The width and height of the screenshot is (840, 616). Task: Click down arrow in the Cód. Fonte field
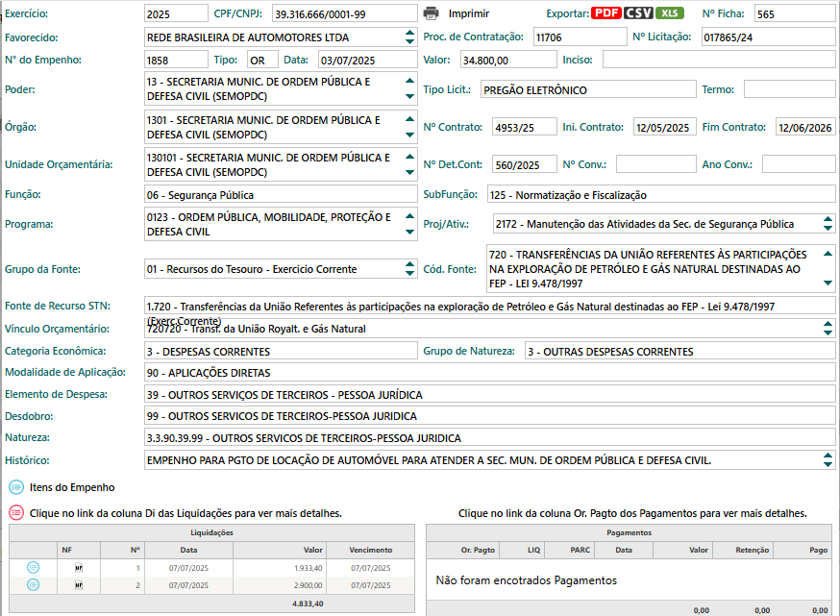828,283
